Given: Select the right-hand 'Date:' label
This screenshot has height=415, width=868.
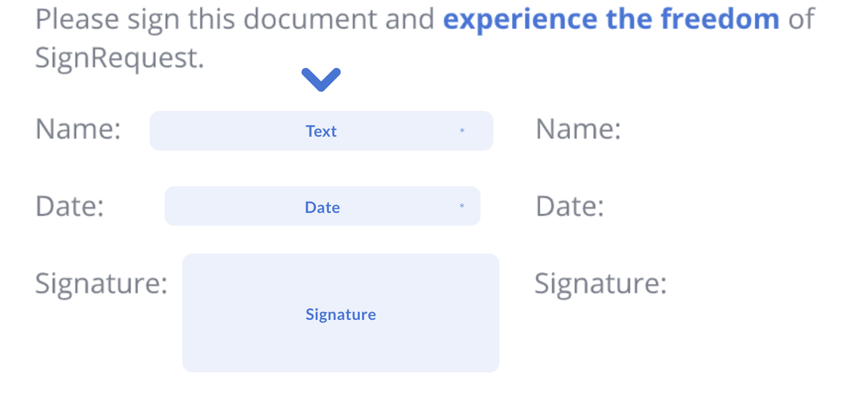Looking at the screenshot, I should 570,206.
